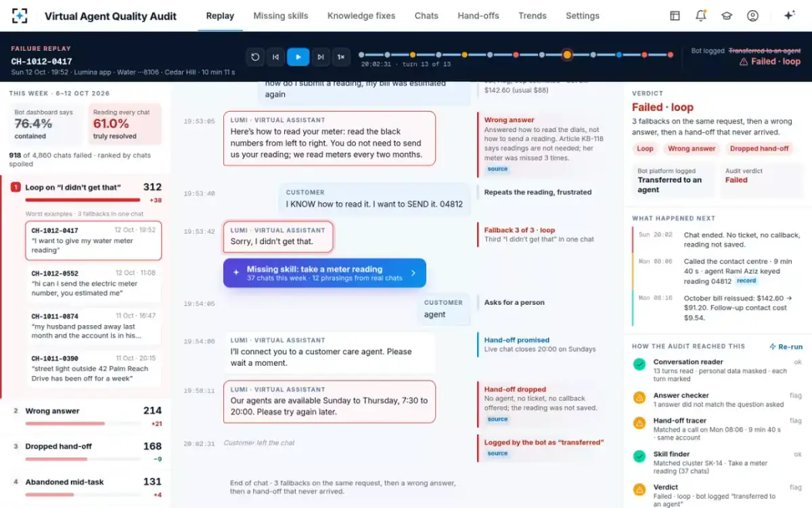This screenshot has width=812, height=508.
Task: Open source tag under Hand-off dropped
Action: click(497, 419)
